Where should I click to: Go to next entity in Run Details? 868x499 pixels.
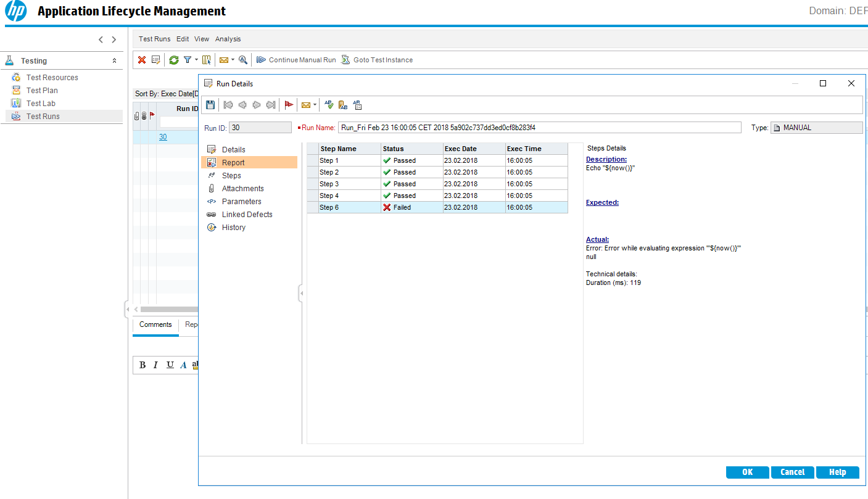(257, 105)
